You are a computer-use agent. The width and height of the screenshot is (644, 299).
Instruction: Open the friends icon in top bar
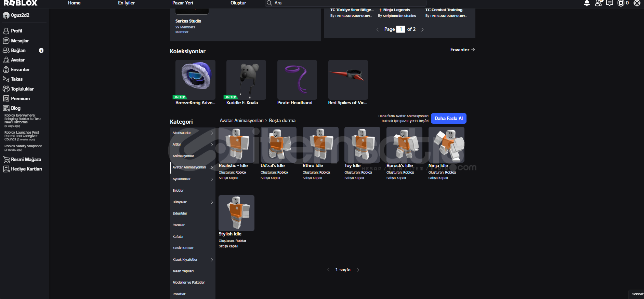click(x=599, y=3)
